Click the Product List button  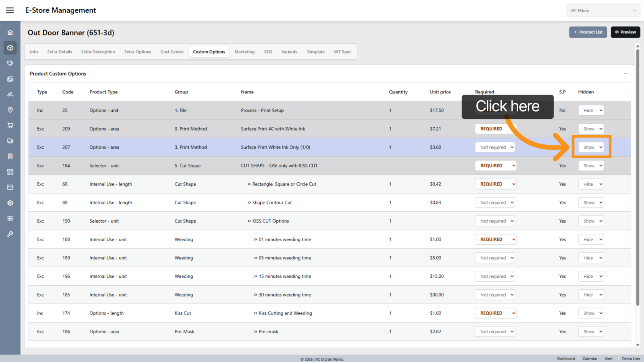[588, 32]
